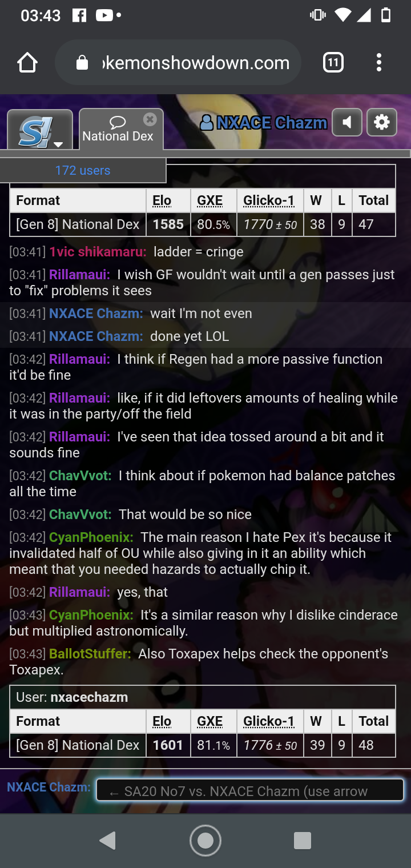Expand the dropdown arrow on Showdown logo

58,144
